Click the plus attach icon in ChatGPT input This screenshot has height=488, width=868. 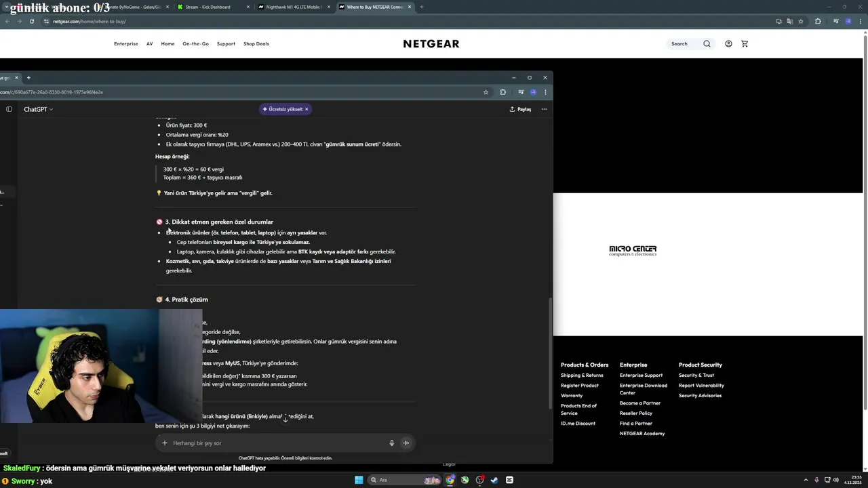tap(164, 443)
